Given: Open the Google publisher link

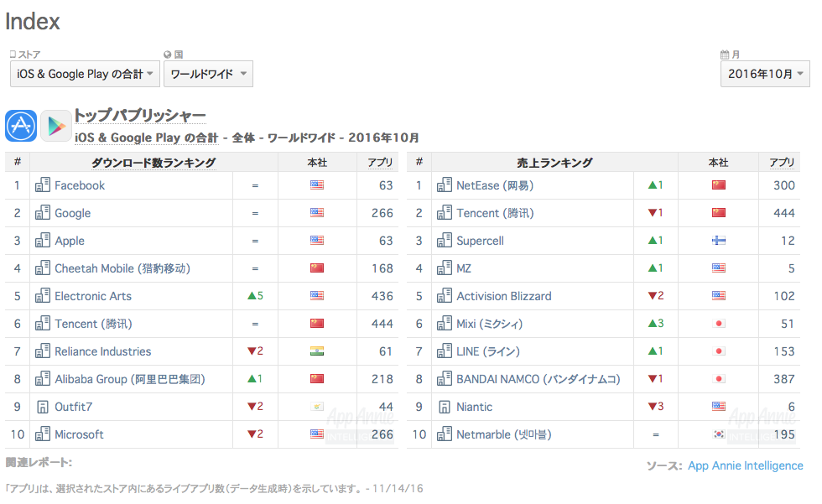Looking at the screenshot, I should point(73,213).
